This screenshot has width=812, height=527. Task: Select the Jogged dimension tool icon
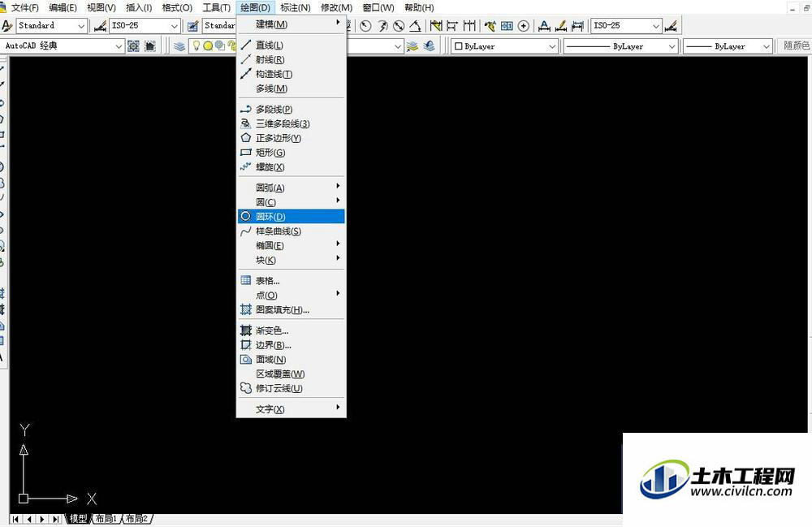(382, 26)
